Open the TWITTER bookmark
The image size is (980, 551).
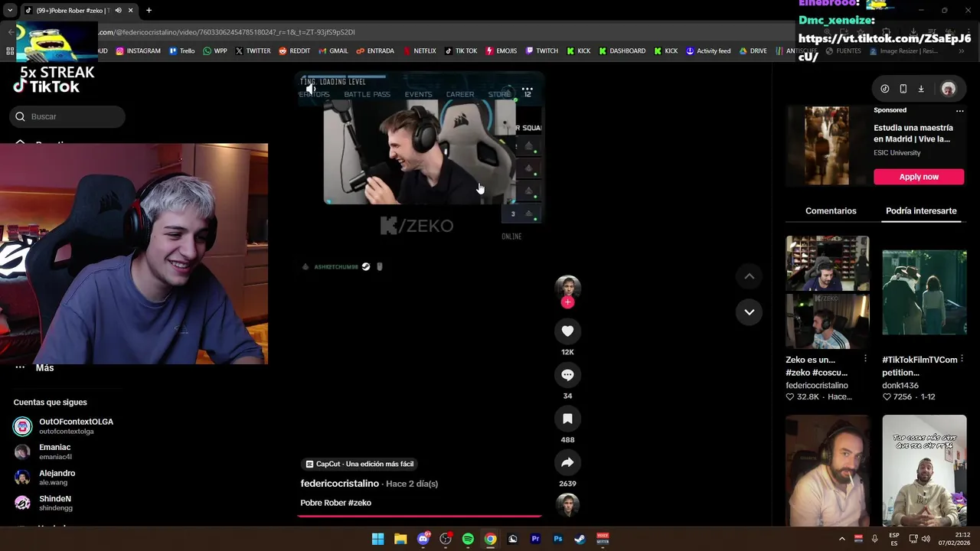click(253, 51)
